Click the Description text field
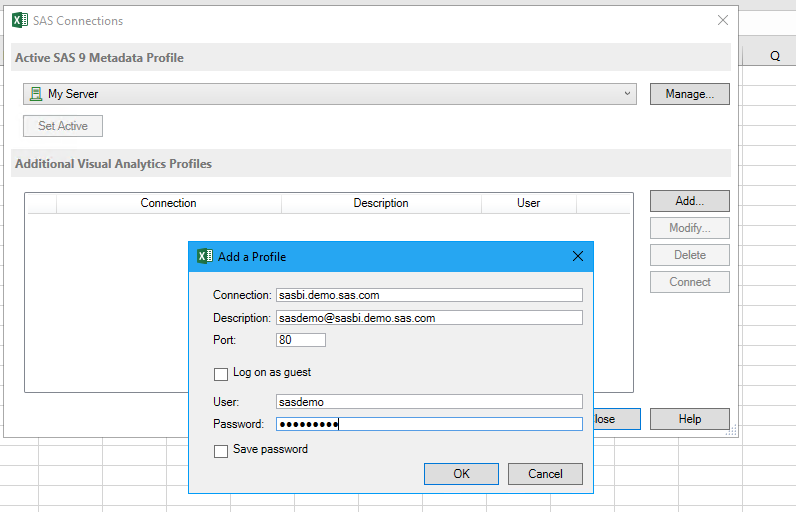This screenshot has height=512, width=796. point(429,318)
